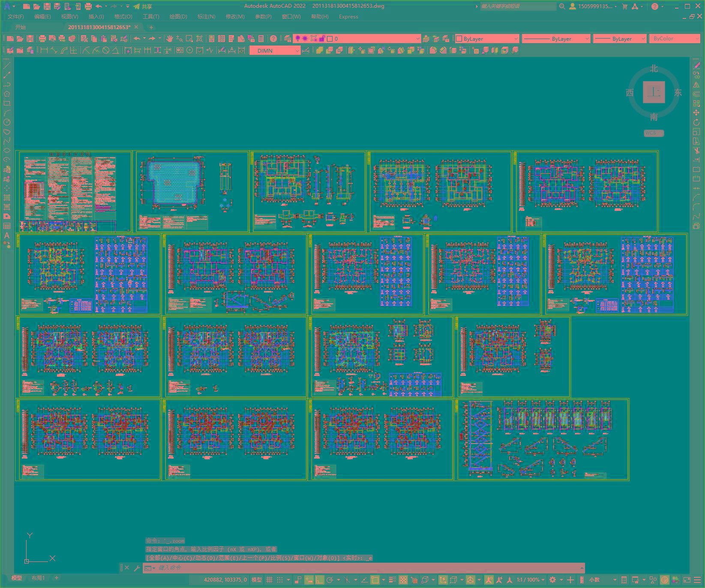Toggle grid display in the status bar
Viewport: 705px width, 588px height.
[269, 580]
